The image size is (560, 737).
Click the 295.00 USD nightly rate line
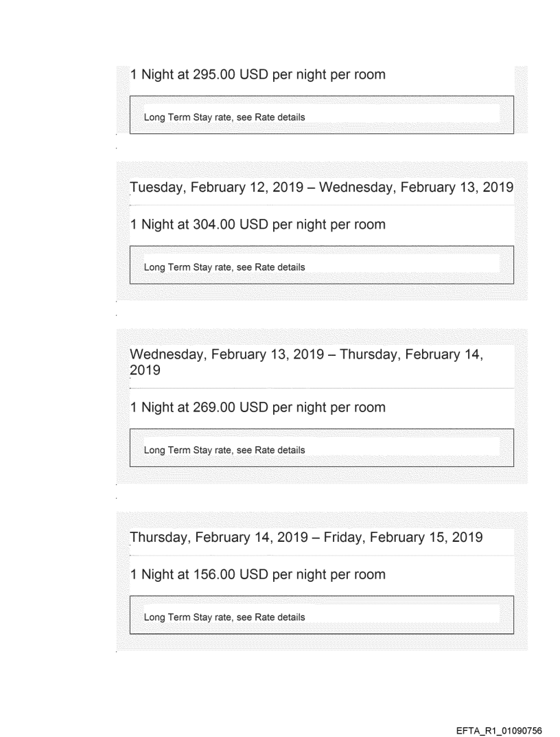(x=257, y=74)
